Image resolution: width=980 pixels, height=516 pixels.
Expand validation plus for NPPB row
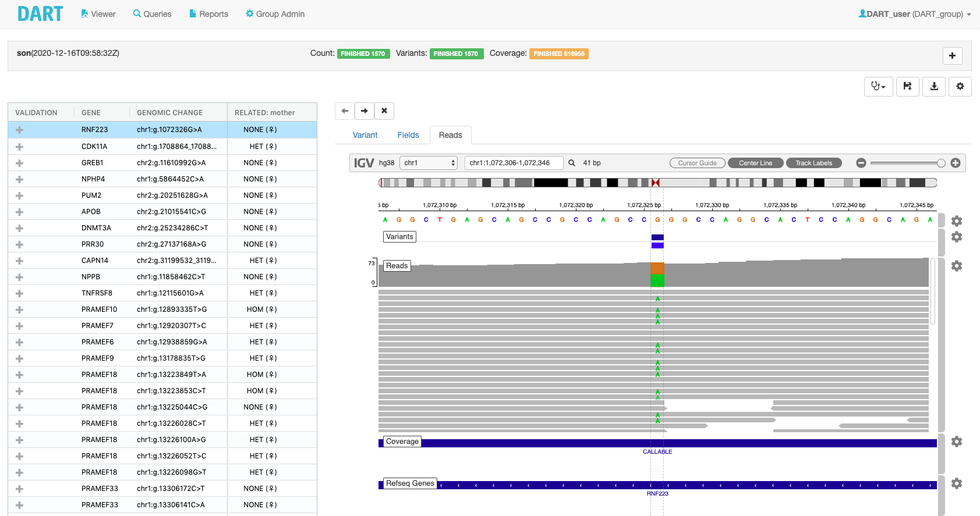[19, 277]
